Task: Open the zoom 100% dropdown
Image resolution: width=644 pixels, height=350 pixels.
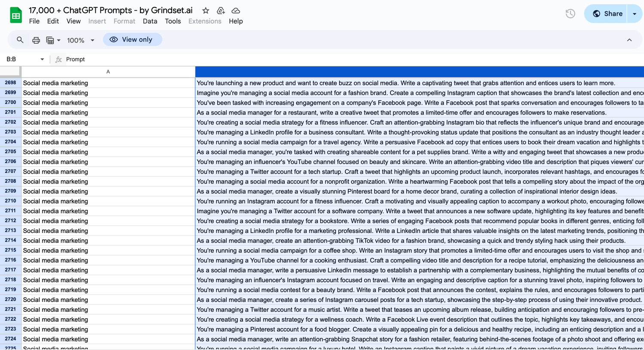Action: click(81, 40)
